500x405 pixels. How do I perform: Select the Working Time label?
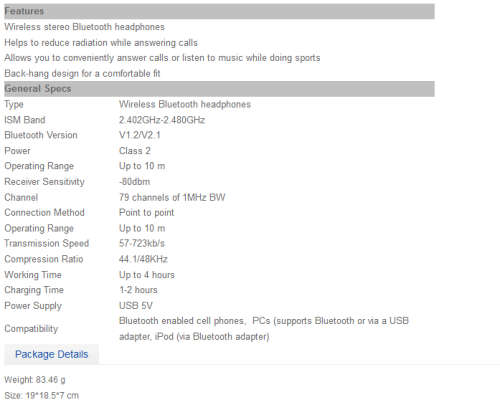pos(33,275)
